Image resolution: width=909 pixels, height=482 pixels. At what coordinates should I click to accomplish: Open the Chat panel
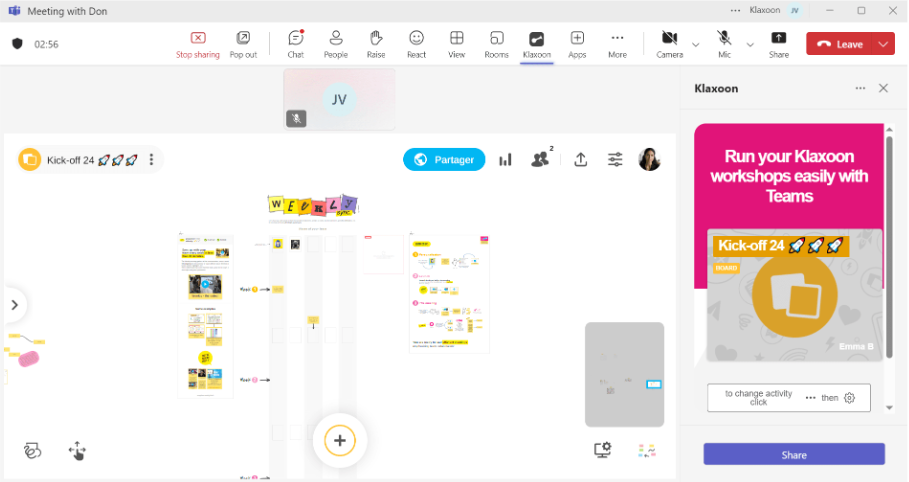coord(295,43)
